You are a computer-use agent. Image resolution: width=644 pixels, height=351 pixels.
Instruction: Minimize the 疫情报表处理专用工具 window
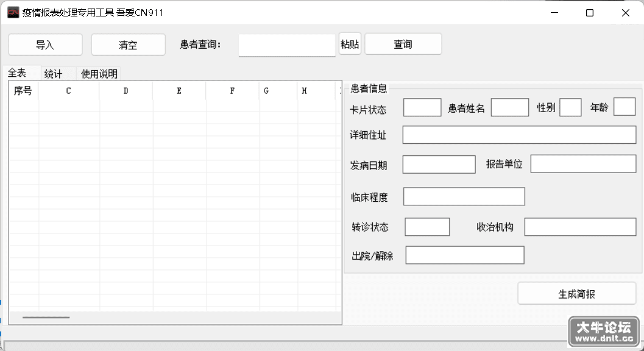[x=554, y=13]
